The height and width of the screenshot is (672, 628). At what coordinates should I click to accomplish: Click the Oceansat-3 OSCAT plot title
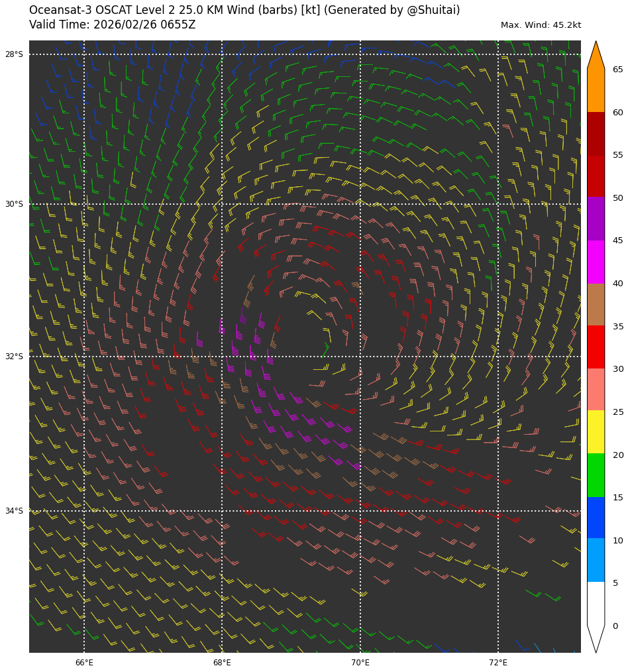244,11
